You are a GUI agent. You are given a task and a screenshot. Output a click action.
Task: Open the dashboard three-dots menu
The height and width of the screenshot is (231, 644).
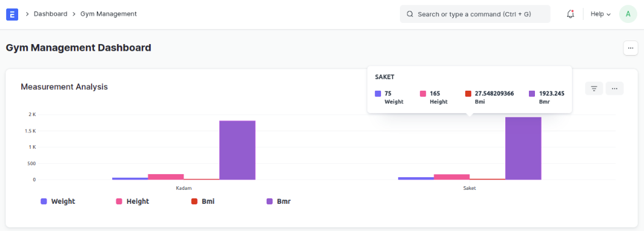(x=631, y=48)
